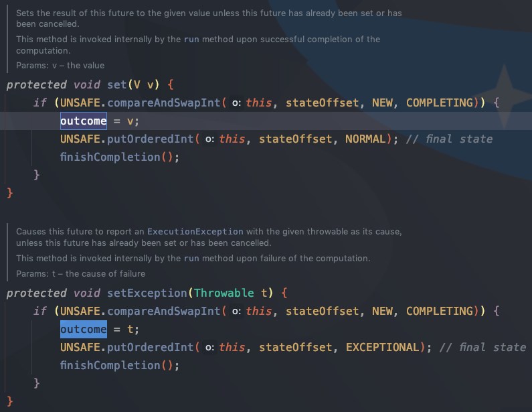Click 'protected' keyword of the setException method
532x412 pixels.
37,293
